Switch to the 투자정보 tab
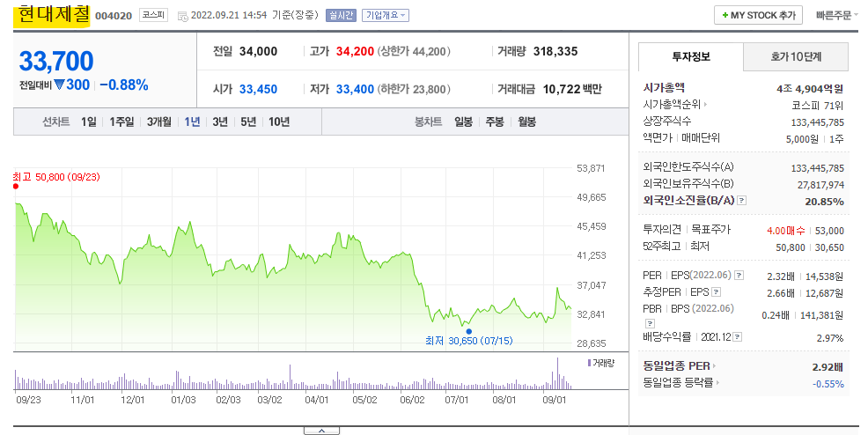The image size is (868, 435). click(x=691, y=56)
